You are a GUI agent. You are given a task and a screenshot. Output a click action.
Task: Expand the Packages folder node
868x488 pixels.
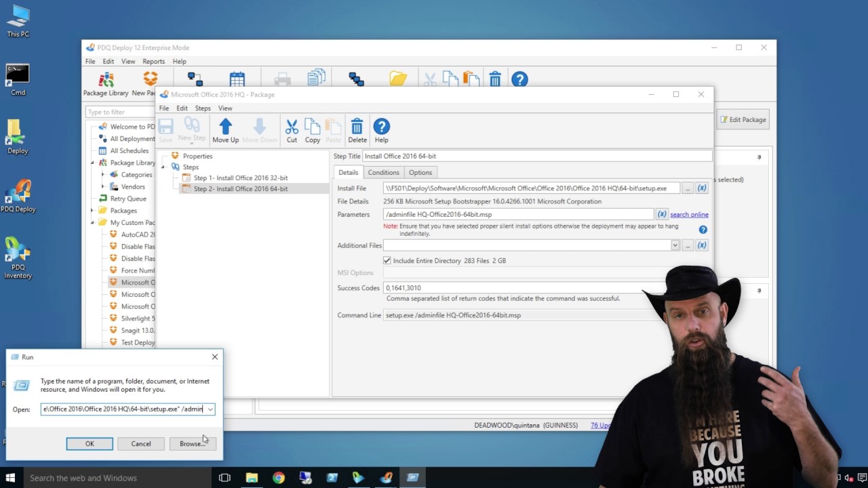tap(93, 211)
